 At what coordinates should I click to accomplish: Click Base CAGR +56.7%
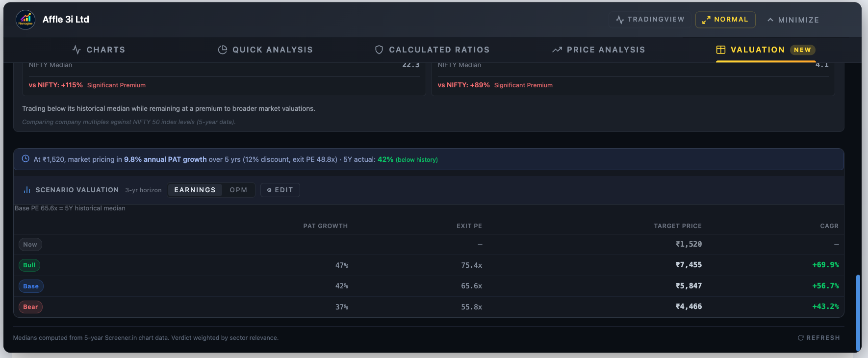(825, 286)
